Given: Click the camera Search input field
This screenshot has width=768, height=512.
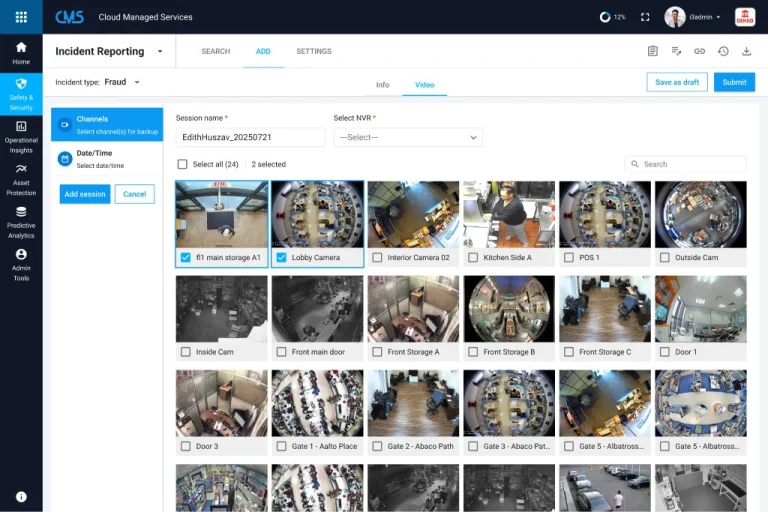Looking at the screenshot, I should (x=690, y=164).
